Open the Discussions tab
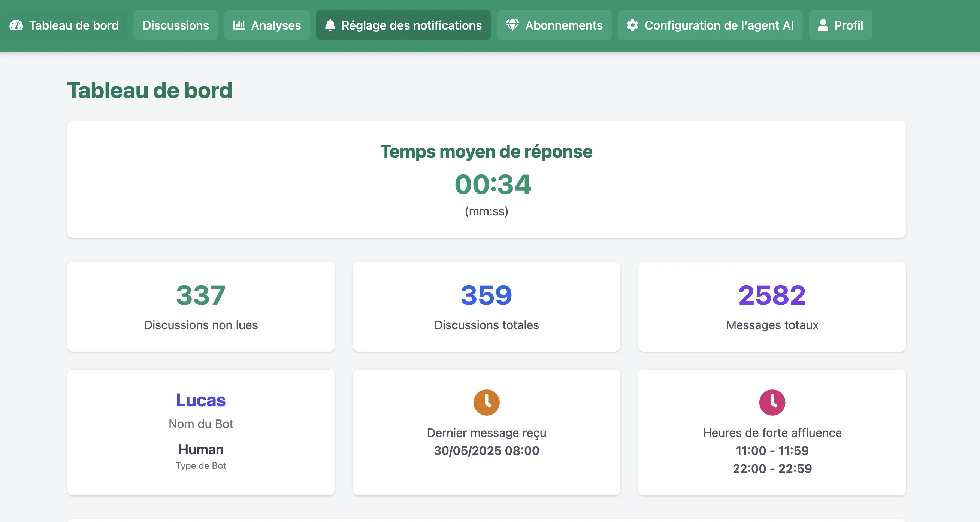The height and width of the screenshot is (522, 980). [x=175, y=25]
